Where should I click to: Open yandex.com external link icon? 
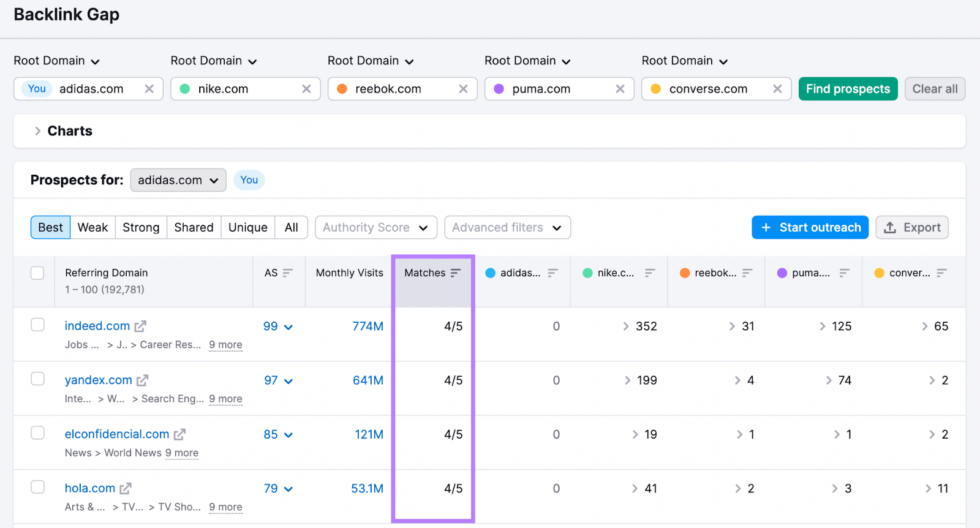pos(142,380)
